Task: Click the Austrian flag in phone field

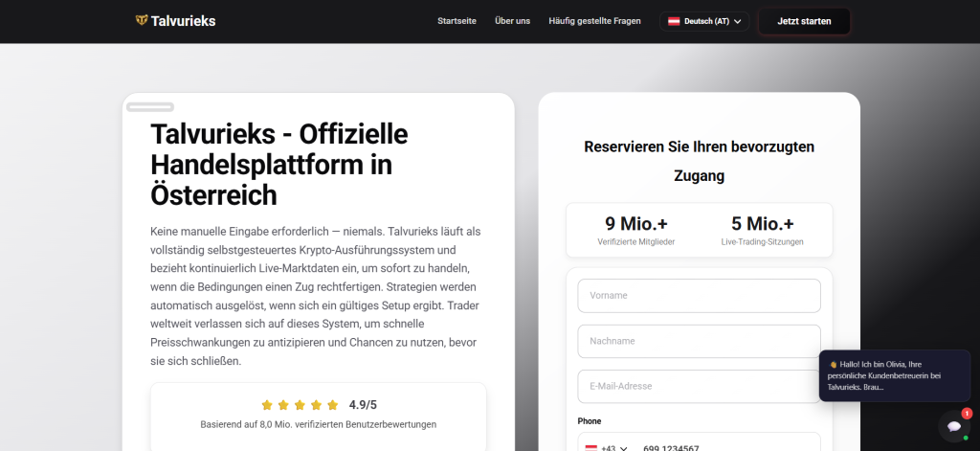Action: click(x=590, y=448)
